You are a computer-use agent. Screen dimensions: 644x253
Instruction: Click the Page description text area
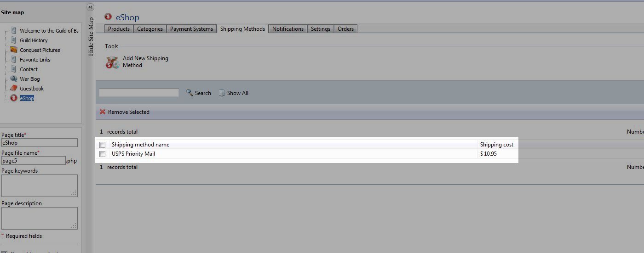pyautogui.click(x=39, y=218)
